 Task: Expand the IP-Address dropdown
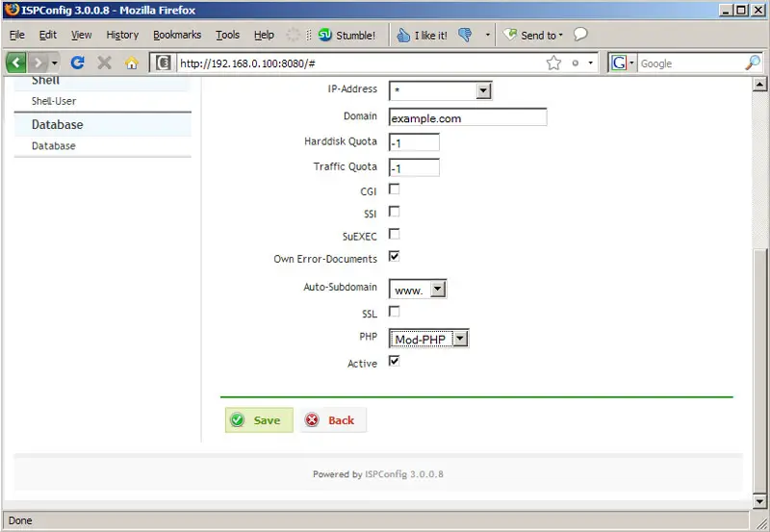point(441,90)
